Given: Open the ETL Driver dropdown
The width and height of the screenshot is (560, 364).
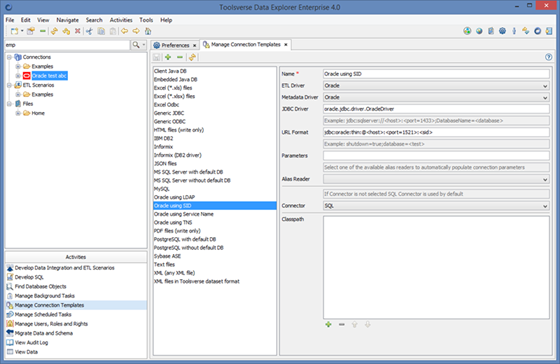Looking at the screenshot, I should 545,86.
